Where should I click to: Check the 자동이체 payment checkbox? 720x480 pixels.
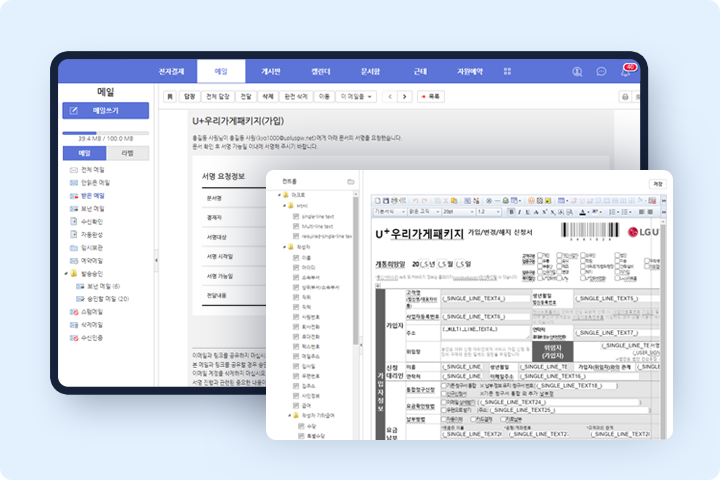[x=444, y=419]
